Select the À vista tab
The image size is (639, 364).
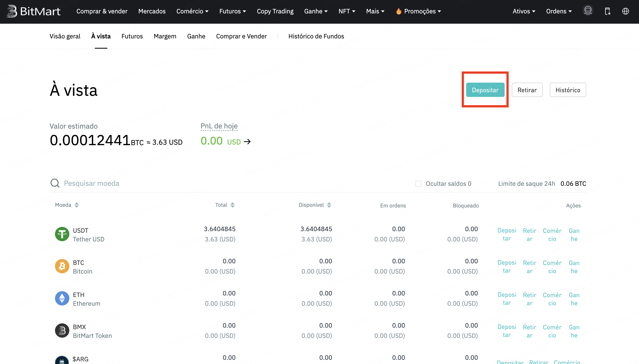click(x=101, y=36)
